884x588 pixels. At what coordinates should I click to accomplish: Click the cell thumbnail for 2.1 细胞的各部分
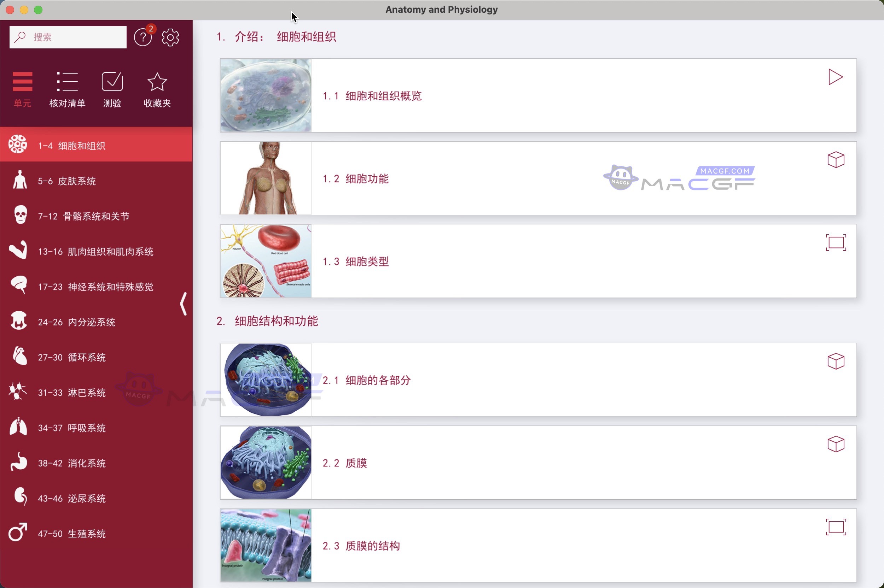(265, 380)
